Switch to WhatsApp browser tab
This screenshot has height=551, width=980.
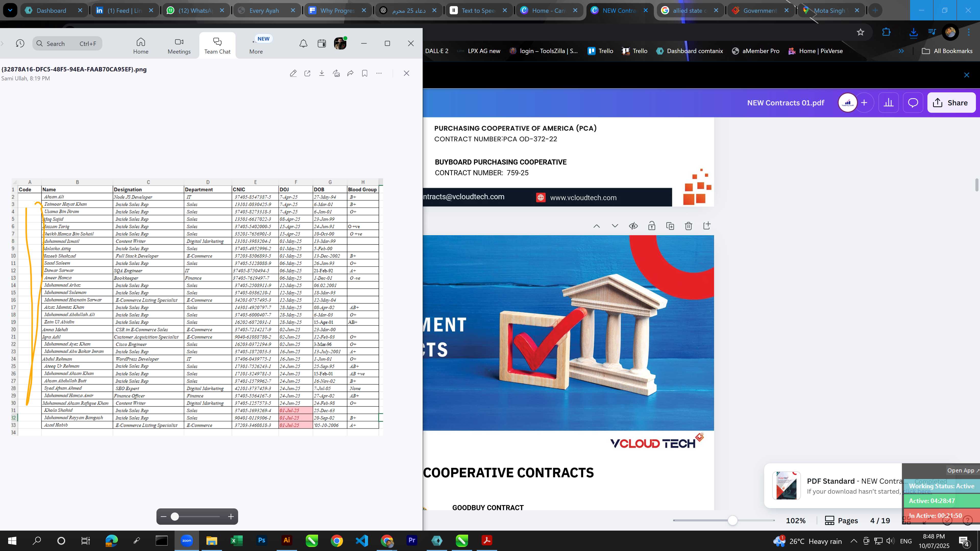pos(196,10)
